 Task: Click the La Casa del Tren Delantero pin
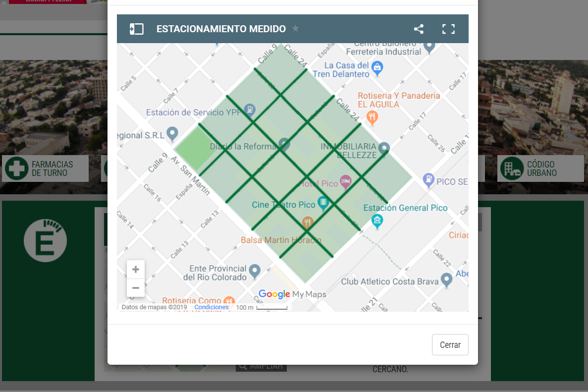(x=377, y=69)
